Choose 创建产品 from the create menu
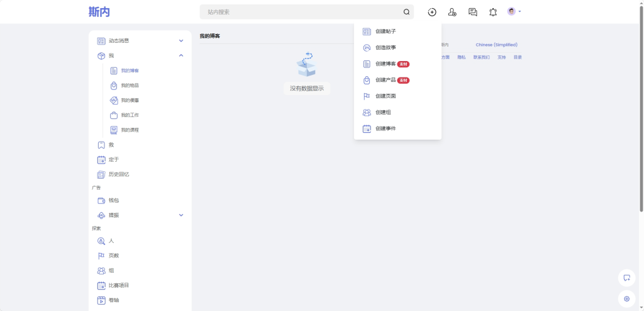The width and height of the screenshot is (644, 311). (x=397, y=80)
